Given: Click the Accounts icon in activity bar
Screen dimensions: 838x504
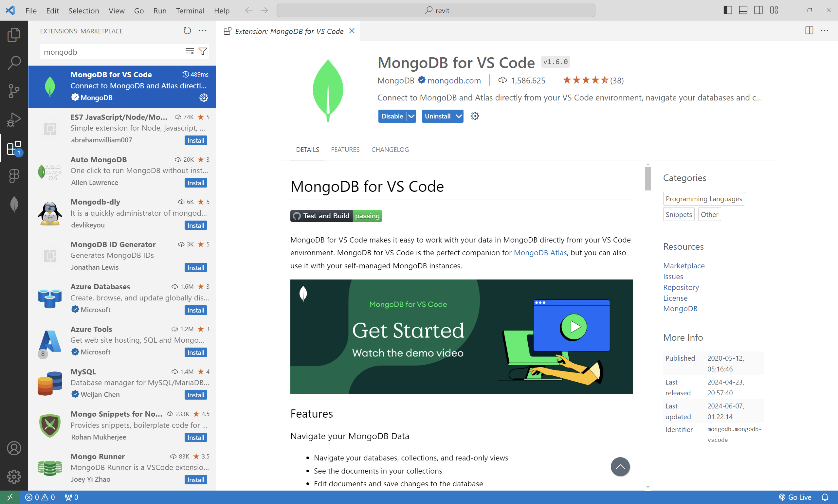Looking at the screenshot, I should point(14,449).
